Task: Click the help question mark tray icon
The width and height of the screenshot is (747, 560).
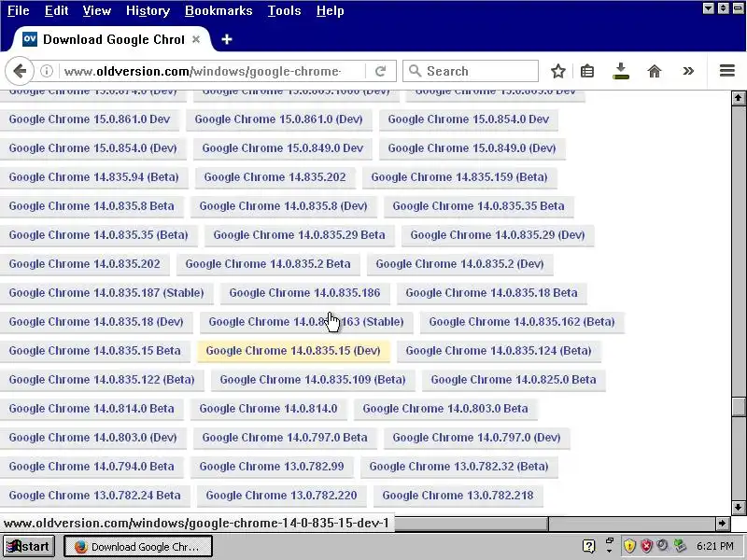Action: pyautogui.click(x=589, y=546)
